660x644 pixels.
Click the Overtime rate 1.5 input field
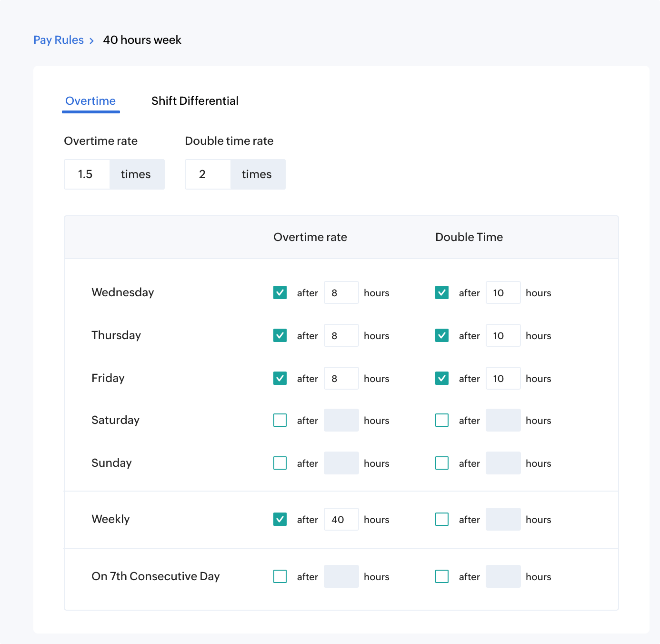[87, 174]
